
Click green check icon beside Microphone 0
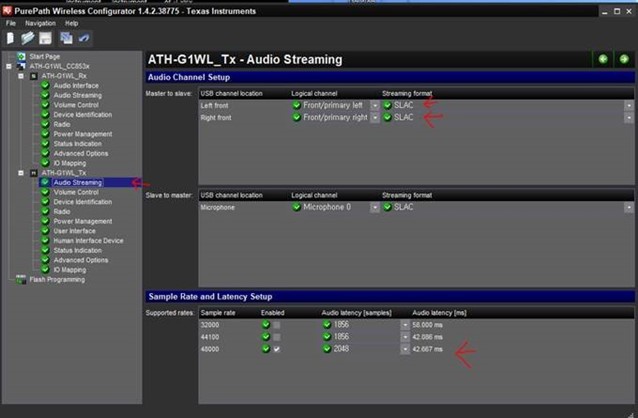(297, 207)
